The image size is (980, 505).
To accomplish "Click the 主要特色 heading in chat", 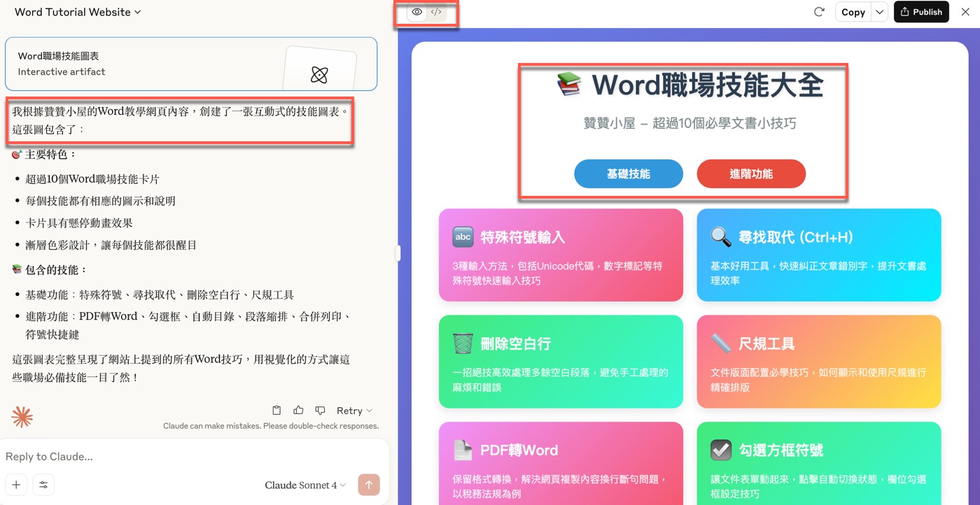I will click(x=45, y=155).
